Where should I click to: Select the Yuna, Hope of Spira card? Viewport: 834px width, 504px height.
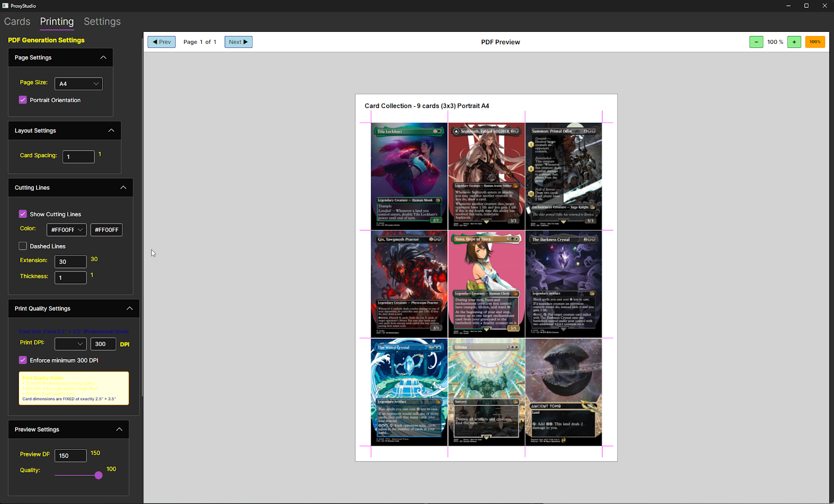486,284
